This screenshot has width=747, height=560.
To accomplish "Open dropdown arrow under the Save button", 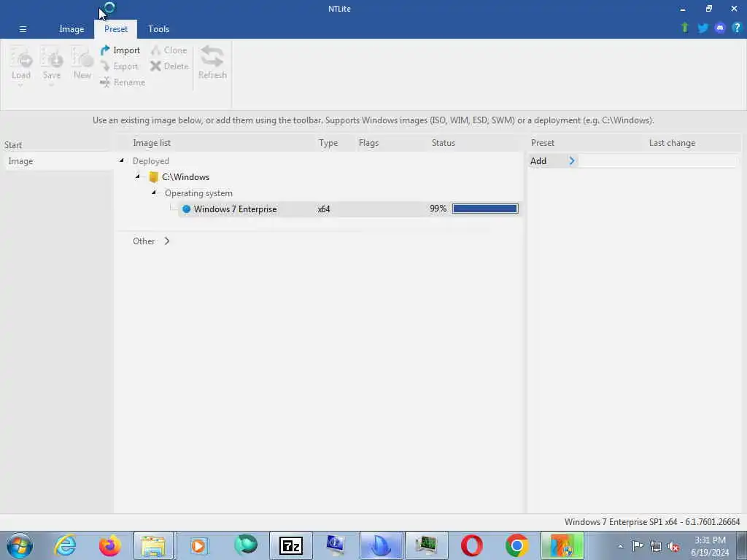I will coord(51,85).
